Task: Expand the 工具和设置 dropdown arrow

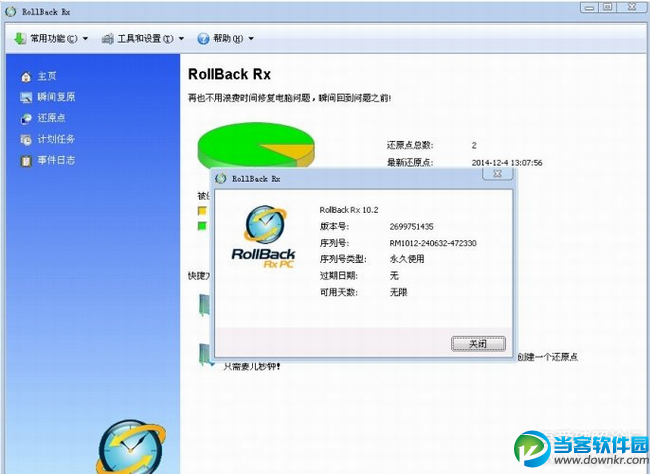Action: [x=181, y=39]
